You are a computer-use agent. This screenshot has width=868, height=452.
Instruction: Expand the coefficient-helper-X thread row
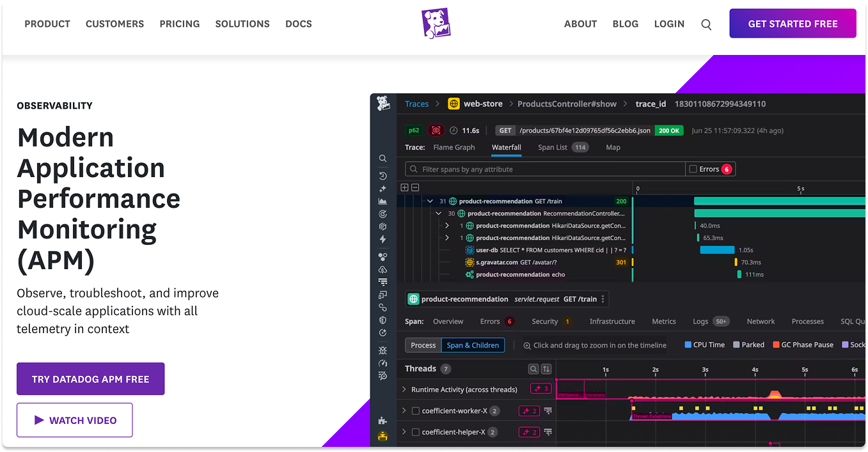(x=404, y=432)
